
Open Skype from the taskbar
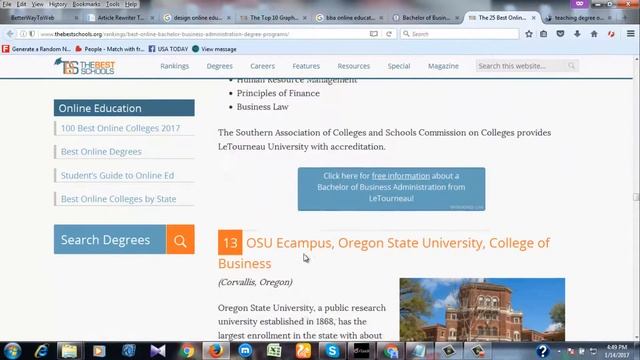(332, 351)
